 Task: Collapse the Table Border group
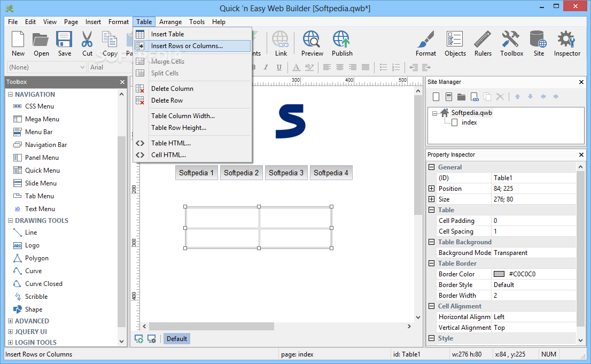pyautogui.click(x=432, y=264)
